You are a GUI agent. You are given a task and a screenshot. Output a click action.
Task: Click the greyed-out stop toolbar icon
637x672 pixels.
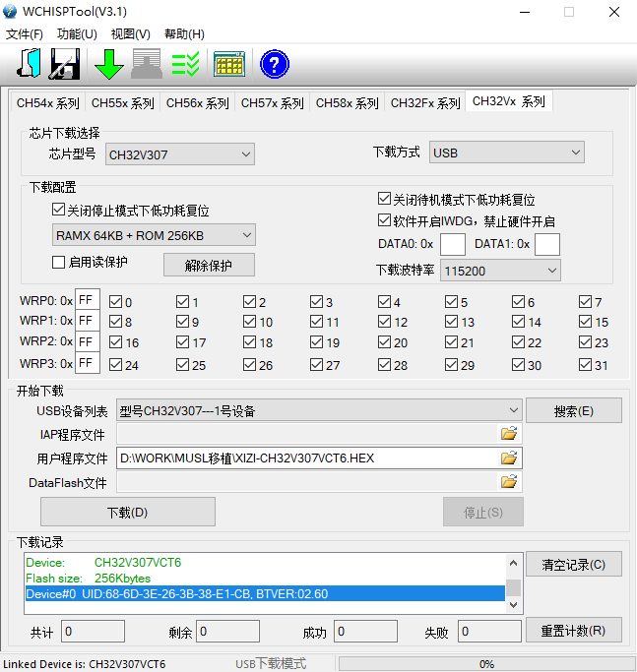147,63
